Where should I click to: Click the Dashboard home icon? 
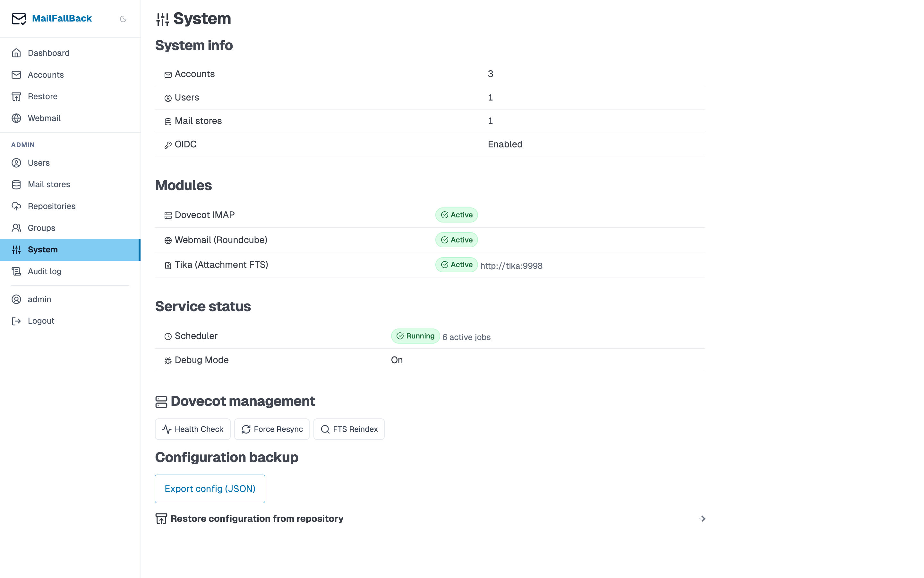[x=16, y=53]
